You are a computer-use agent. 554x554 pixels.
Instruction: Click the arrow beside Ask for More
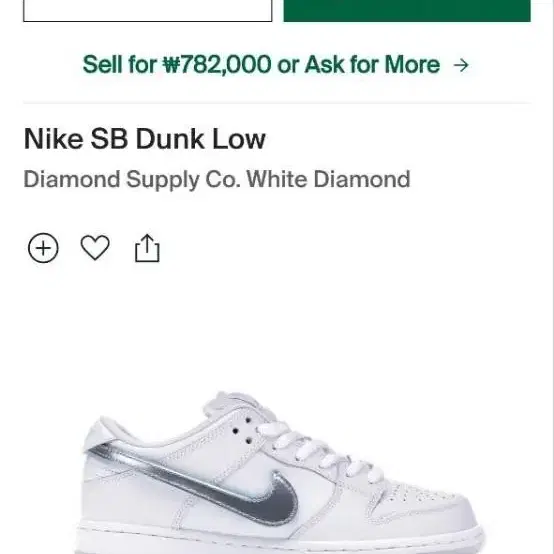461,65
